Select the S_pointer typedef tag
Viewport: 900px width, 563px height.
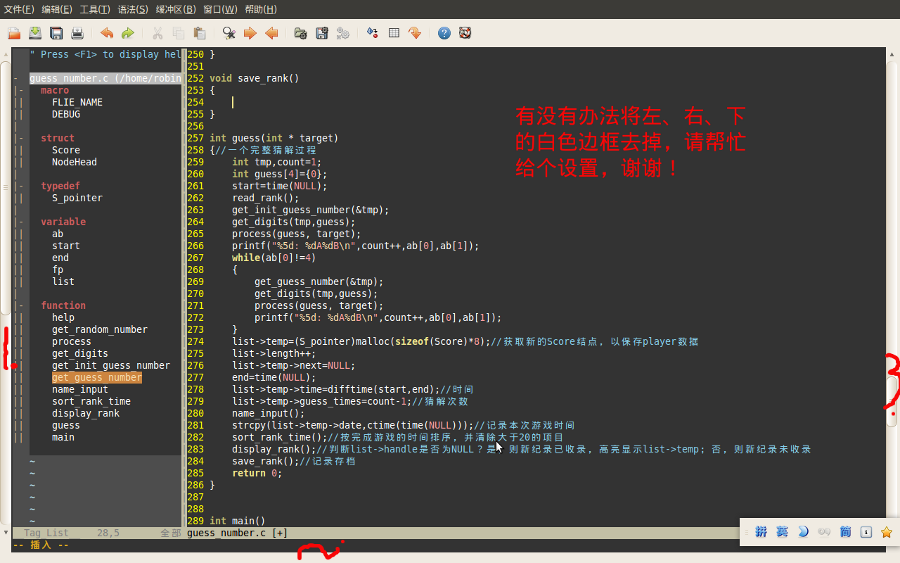[x=77, y=197]
